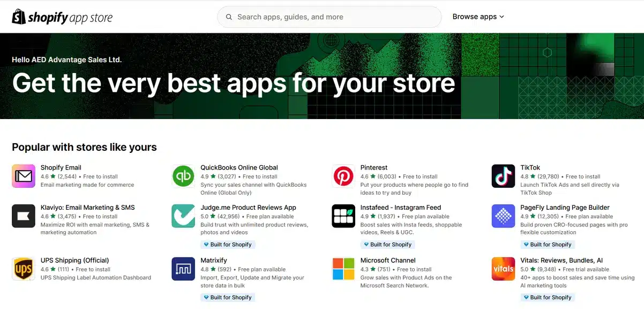Click the Shopify app store logo

point(62,17)
